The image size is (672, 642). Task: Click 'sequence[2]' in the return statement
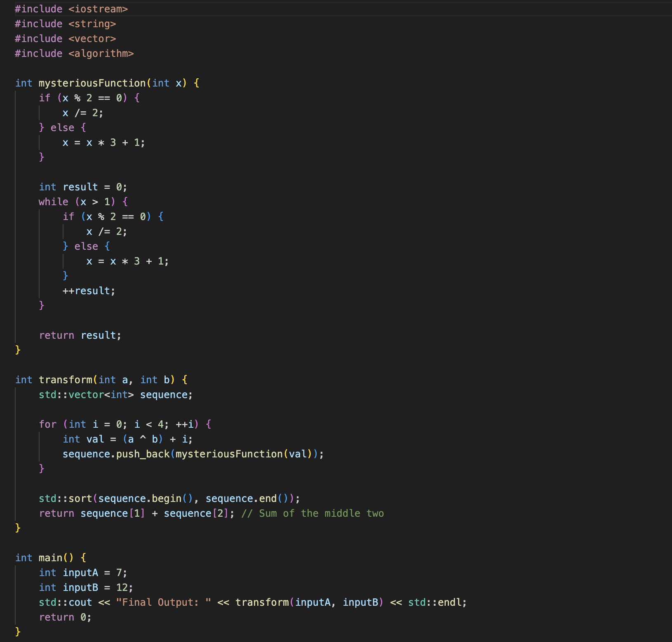point(196,513)
